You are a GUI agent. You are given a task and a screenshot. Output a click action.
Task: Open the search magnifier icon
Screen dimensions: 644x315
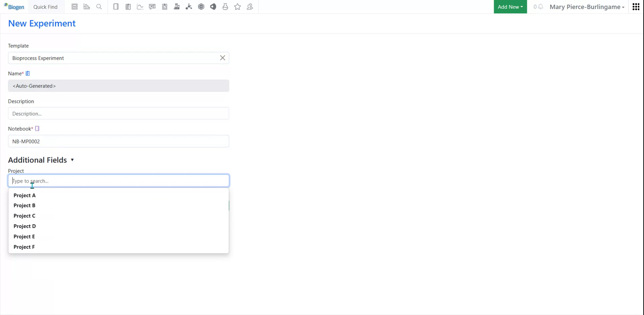[99, 7]
